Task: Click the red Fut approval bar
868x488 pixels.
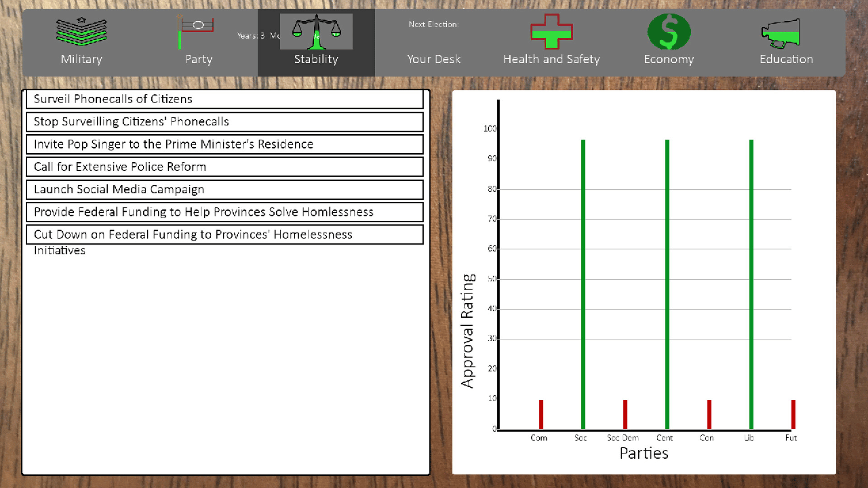Action: coord(793,414)
